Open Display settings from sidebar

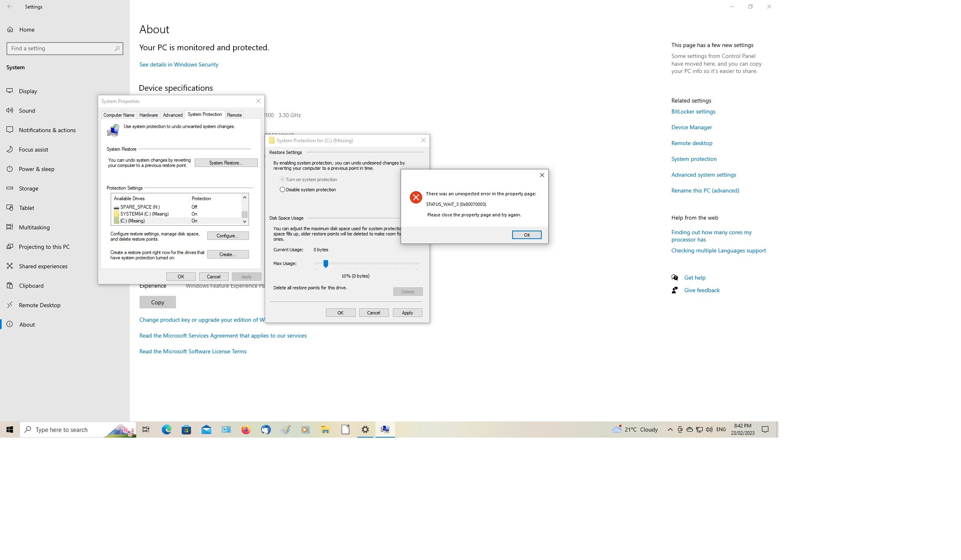(28, 91)
